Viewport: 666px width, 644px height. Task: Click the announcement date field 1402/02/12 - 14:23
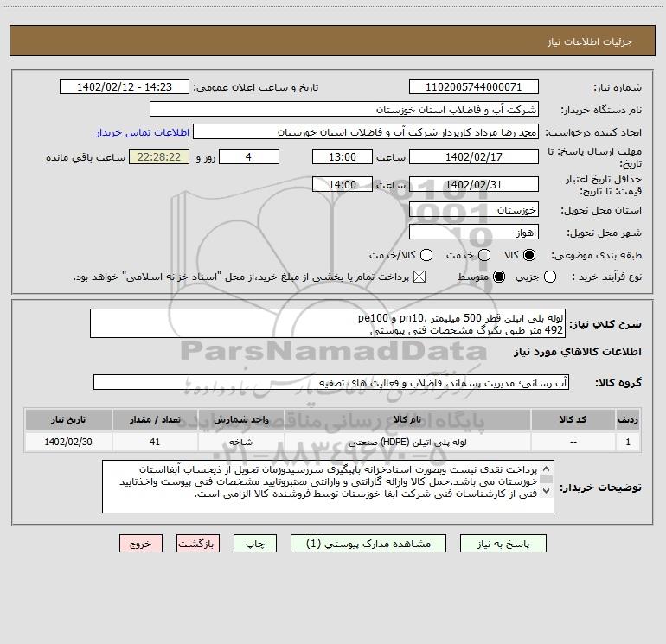pos(125,87)
